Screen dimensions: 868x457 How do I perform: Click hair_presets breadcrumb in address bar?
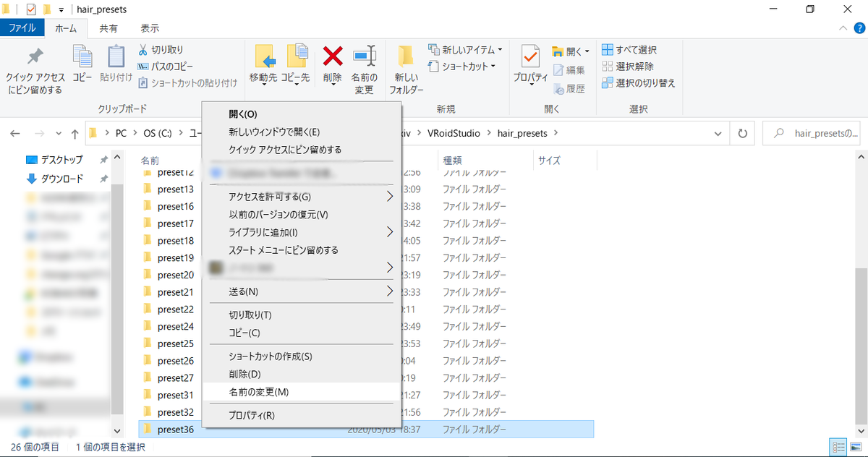coord(522,134)
